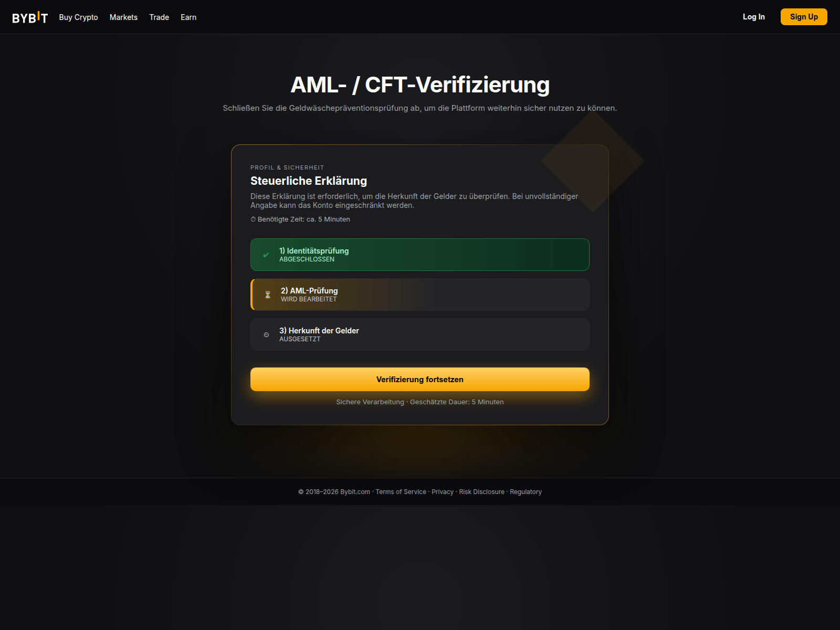Image resolution: width=840 pixels, height=630 pixels.
Task: Click Verifizierung fortsetzen button
Action: click(420, 379)
